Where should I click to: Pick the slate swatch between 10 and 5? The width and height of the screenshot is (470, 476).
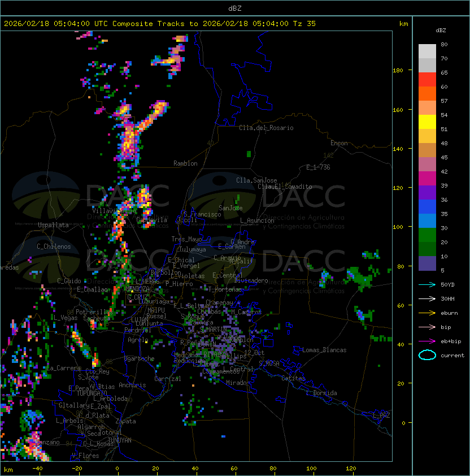coord(427,263)
